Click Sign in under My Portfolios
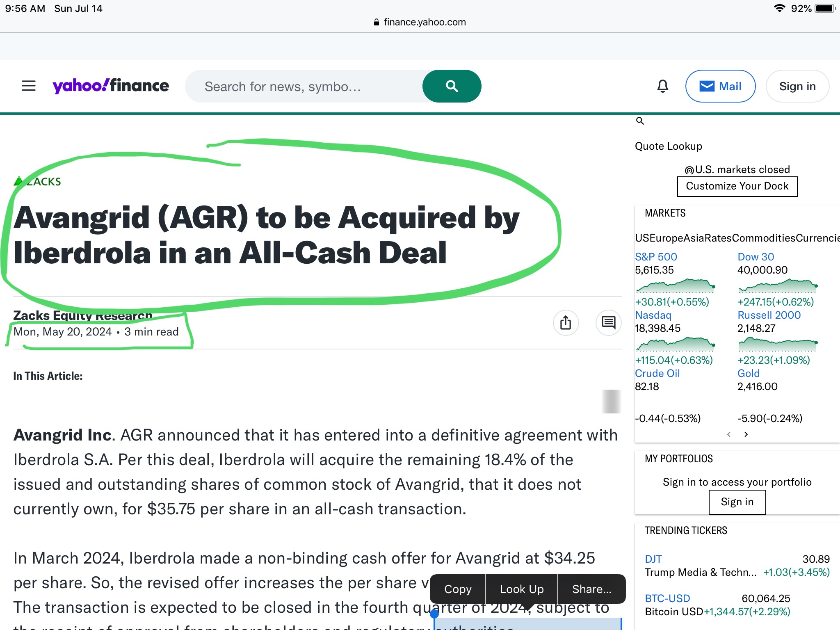This screenshot has width=840, height=630. [737, 502]
